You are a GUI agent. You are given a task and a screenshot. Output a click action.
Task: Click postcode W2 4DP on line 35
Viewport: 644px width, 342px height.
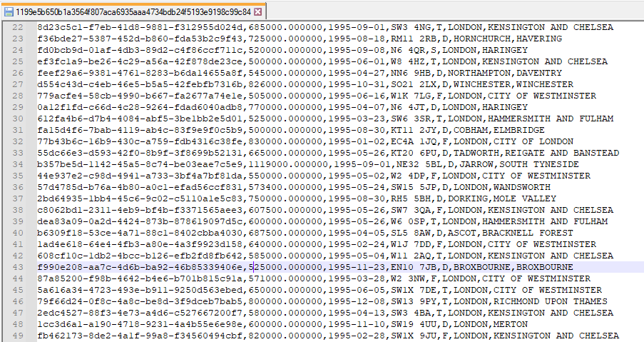point(408,176)
